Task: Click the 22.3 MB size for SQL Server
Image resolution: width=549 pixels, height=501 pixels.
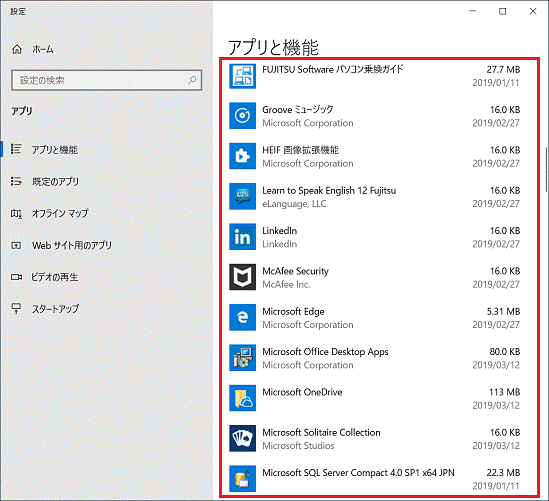Action: (x=503, y=473)
